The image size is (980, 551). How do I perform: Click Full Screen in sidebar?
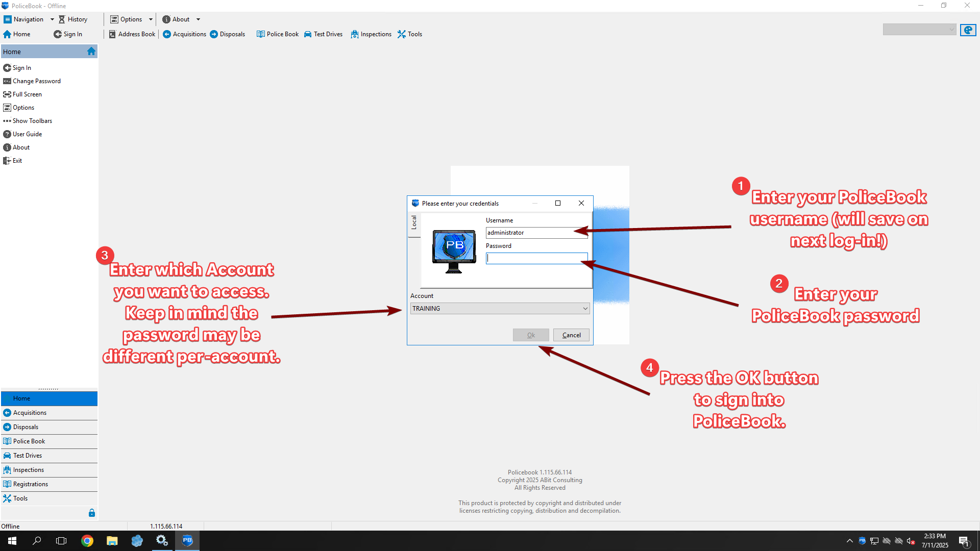click(x=27, y=94)
